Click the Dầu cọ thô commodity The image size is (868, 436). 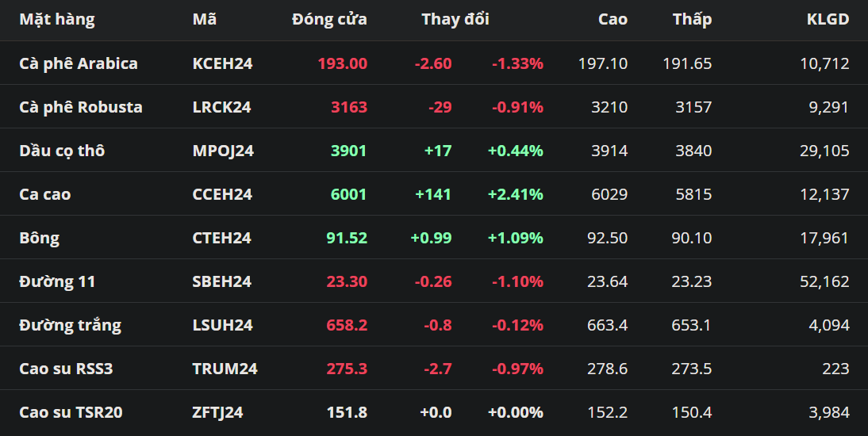click(x=61, y=151)
